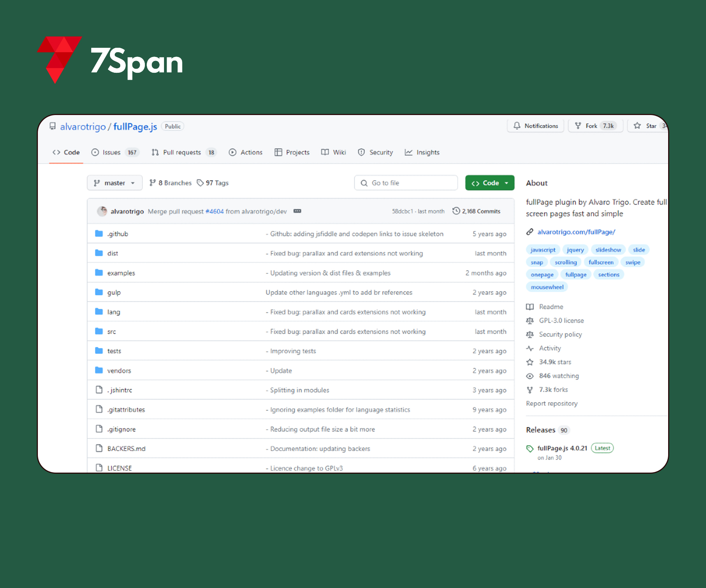706x588 pixels.
Task: Select the slide topic tag
Action: click(x=639, y=250)
